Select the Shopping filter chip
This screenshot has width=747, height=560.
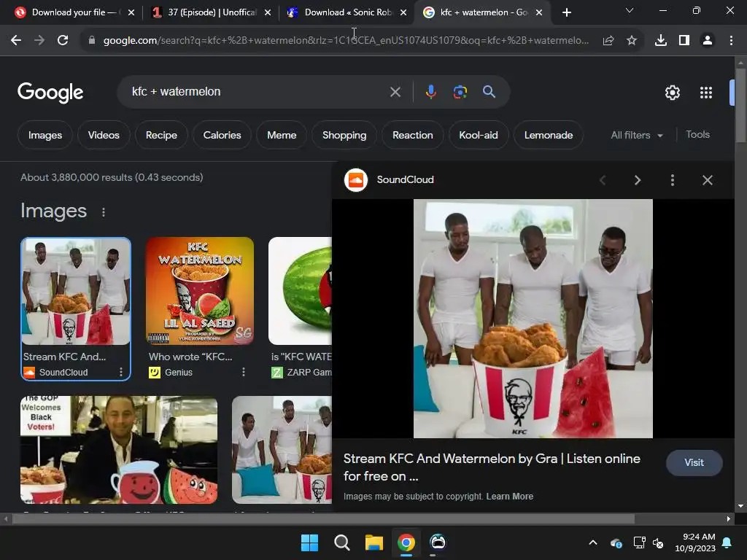click(x=344, y=135)
